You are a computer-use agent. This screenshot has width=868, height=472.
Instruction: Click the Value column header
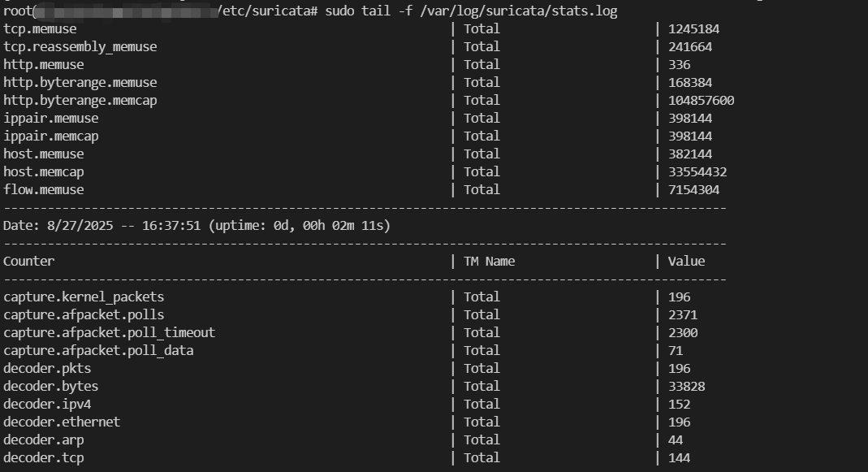(x=686, y=261)
